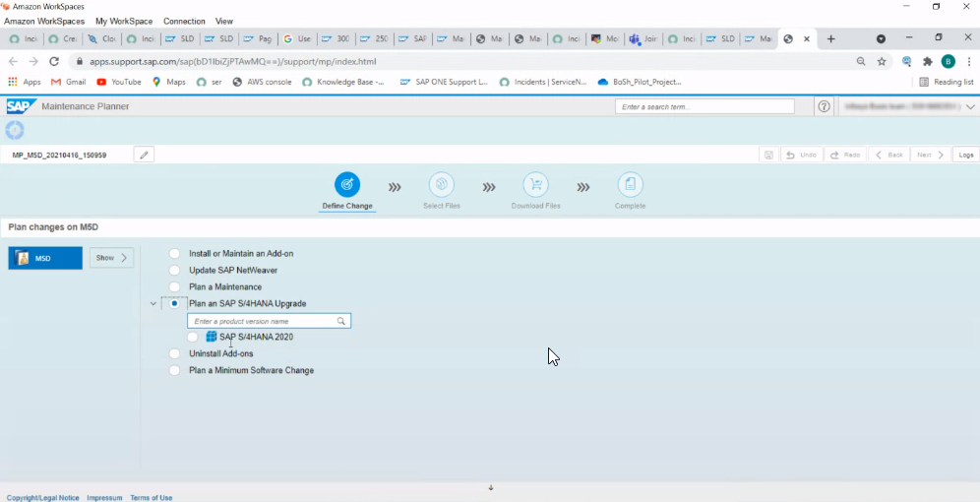Viewport: 980px width, 502px height.
Task: Select the Plan a Maintenance radio button
Action: tap(174, 287)
